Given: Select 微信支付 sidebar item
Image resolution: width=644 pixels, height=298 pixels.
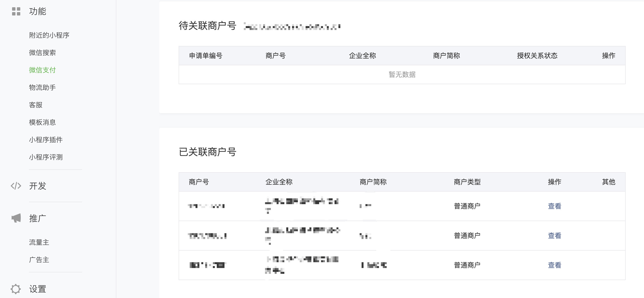Looking at the screenshot, I should [x=42, y=70].
